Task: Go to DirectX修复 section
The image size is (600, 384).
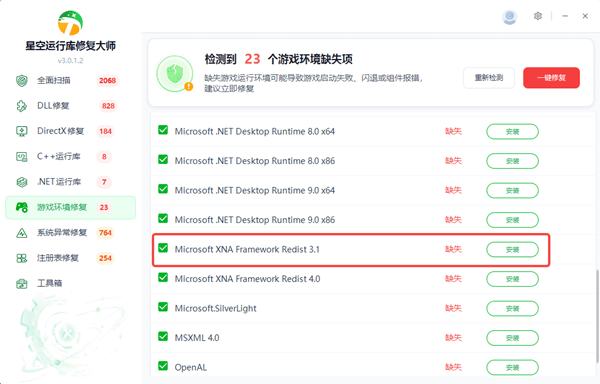Action: 70,131
